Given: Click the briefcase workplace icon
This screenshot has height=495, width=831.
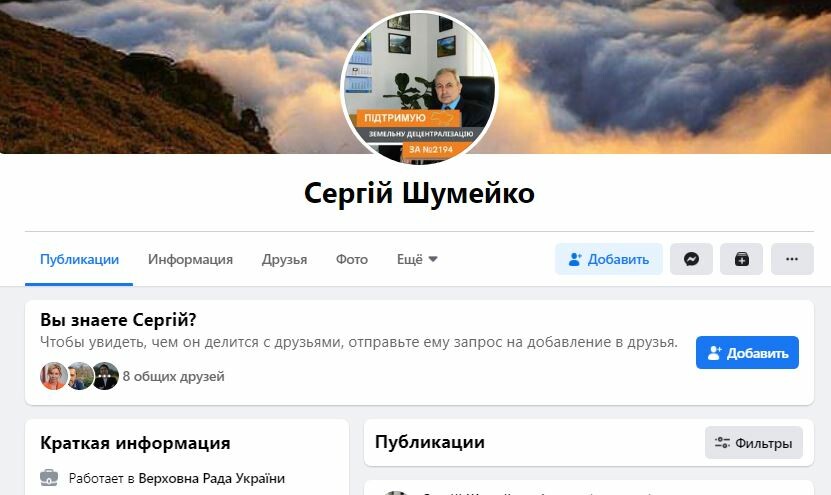Looking at the screenshot, I should pyautogui.click(x=49, y=478).
